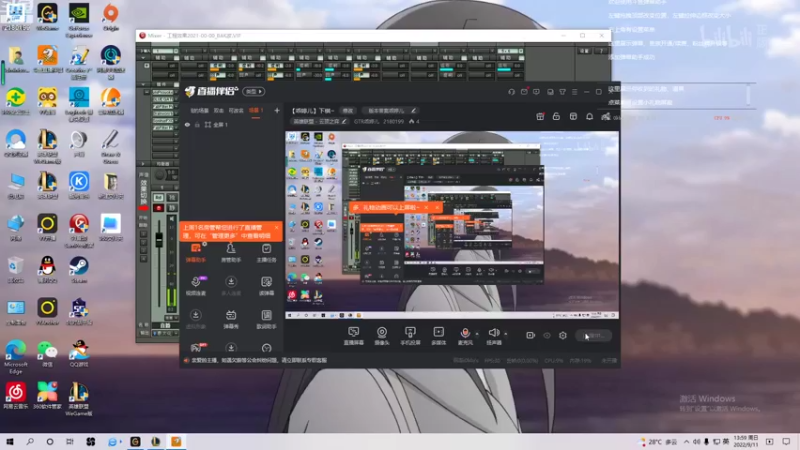Open 虚拟形象 virtual avatar tool

(196, 319)
